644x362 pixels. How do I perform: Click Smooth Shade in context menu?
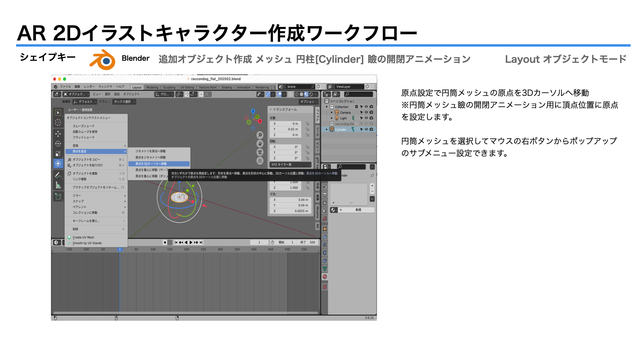click(96, 126)
